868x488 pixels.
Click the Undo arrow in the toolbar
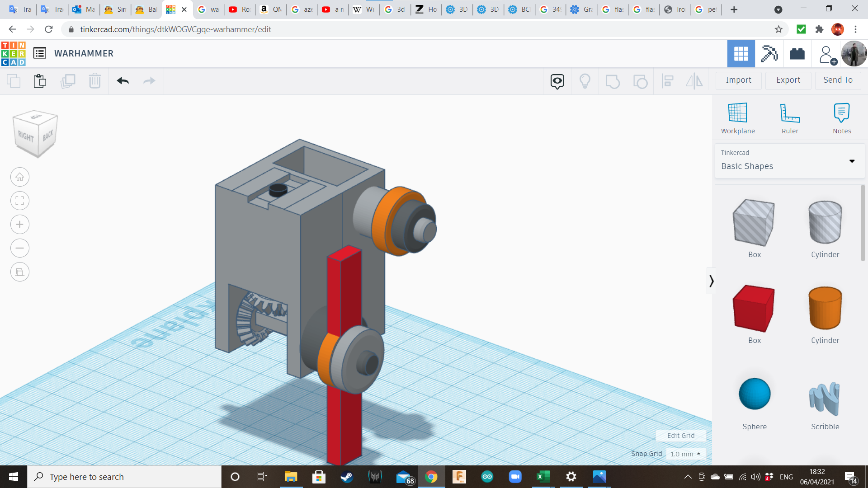click(x=123, y=81)
